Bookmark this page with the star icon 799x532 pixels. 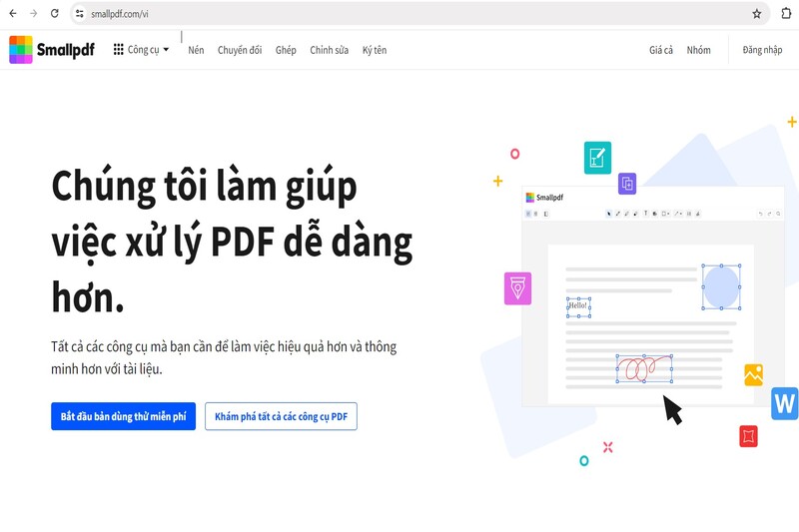coord(756,14)
